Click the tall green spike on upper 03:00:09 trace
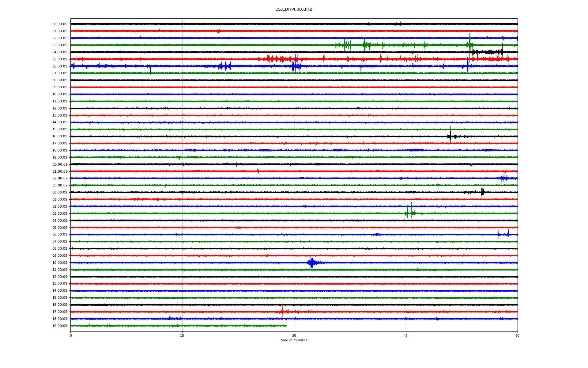588x368 pixels. tap(469, 41)
